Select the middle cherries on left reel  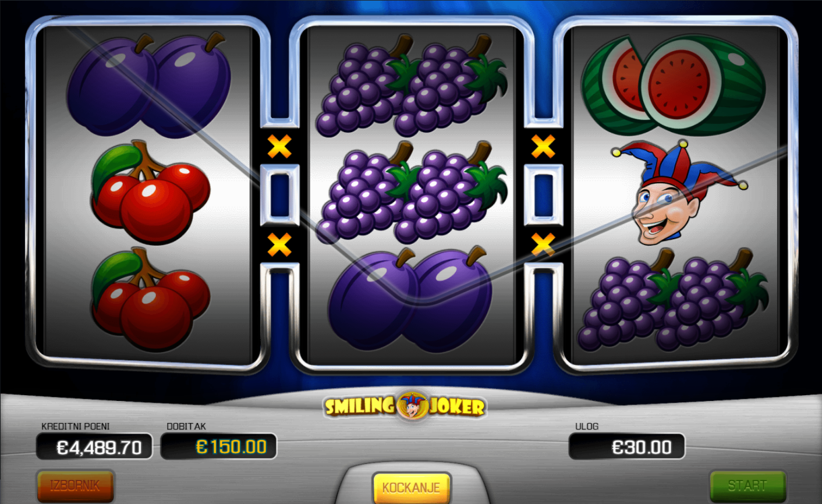[x=150, y=192]
